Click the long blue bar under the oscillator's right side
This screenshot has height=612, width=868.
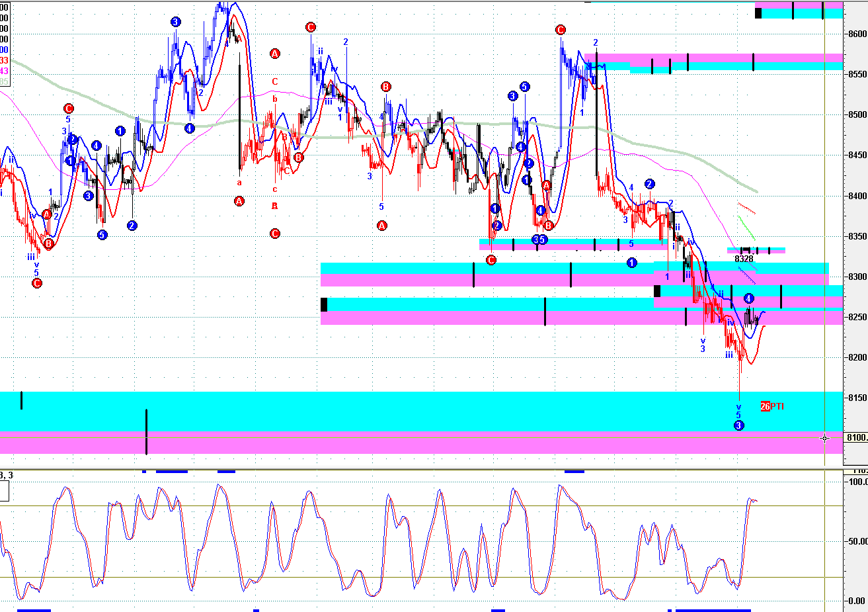pyautogui.click(x=713, y=610)
